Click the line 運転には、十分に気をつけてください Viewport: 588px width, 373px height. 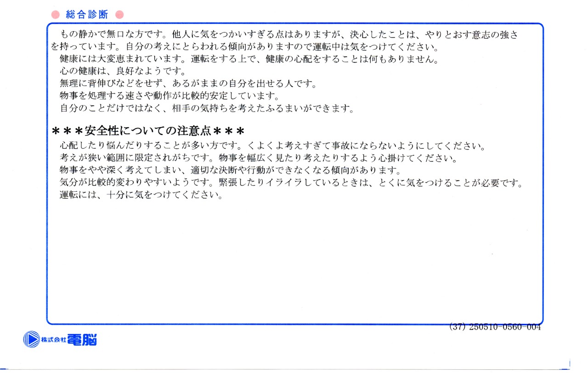(141, 195)
